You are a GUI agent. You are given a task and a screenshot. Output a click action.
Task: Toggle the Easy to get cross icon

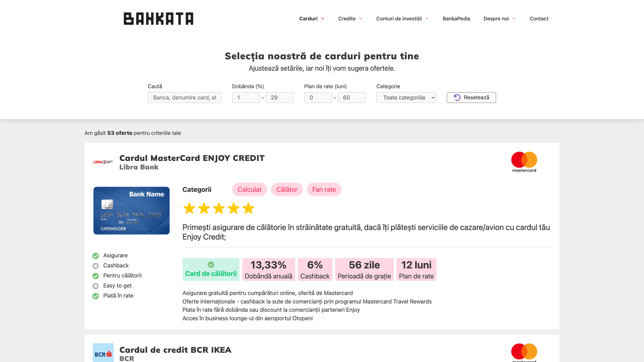tap(96, 286)
